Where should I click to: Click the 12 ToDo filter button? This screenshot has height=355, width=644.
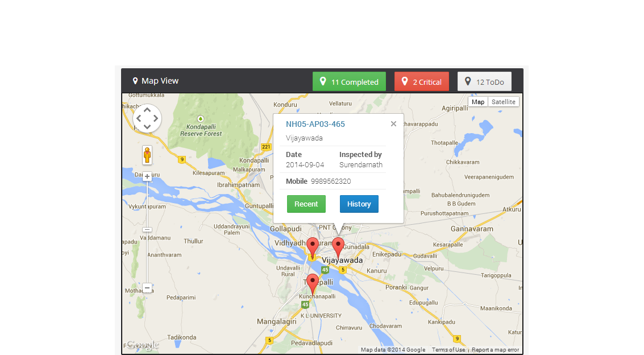coord(484,81)
